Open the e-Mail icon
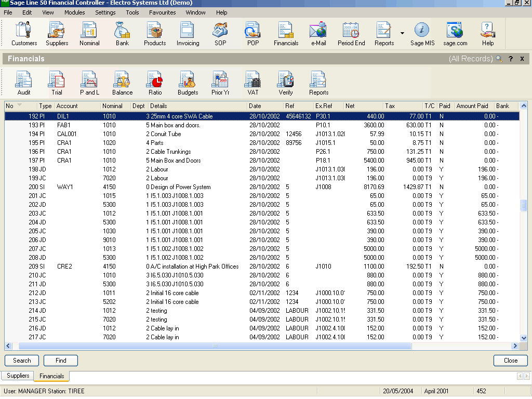 click(318, 34)
